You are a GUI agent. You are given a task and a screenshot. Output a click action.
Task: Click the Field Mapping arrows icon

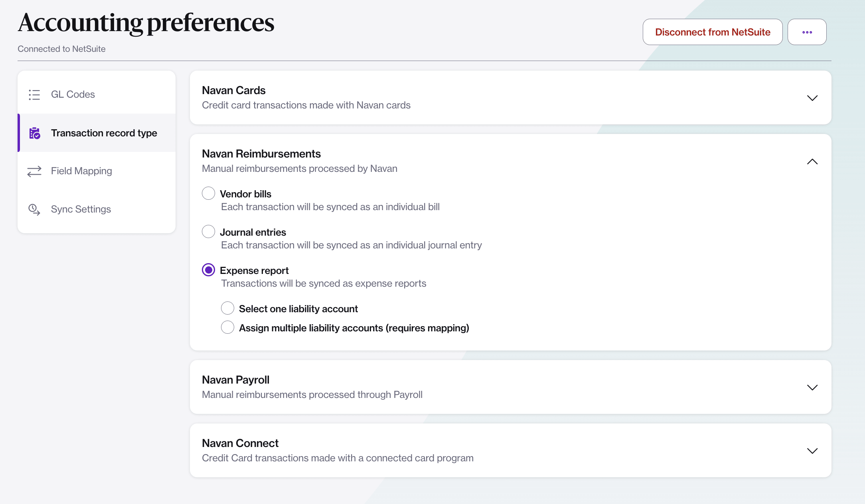34,171
